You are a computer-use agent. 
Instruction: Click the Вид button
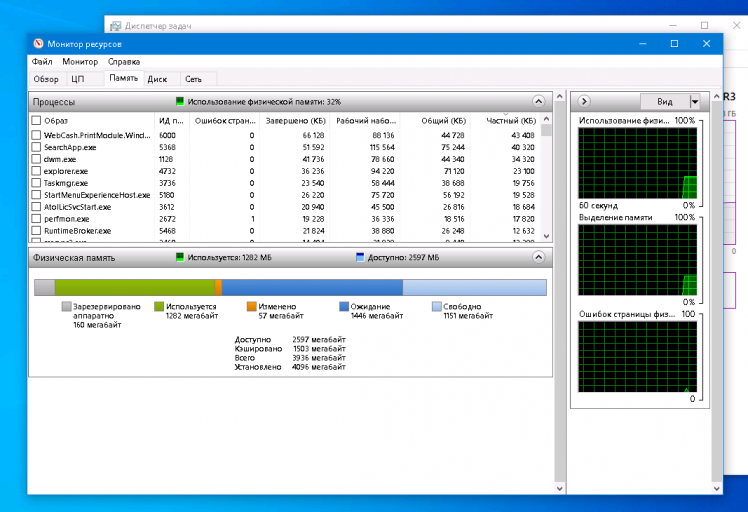click(x=665, y=101)
